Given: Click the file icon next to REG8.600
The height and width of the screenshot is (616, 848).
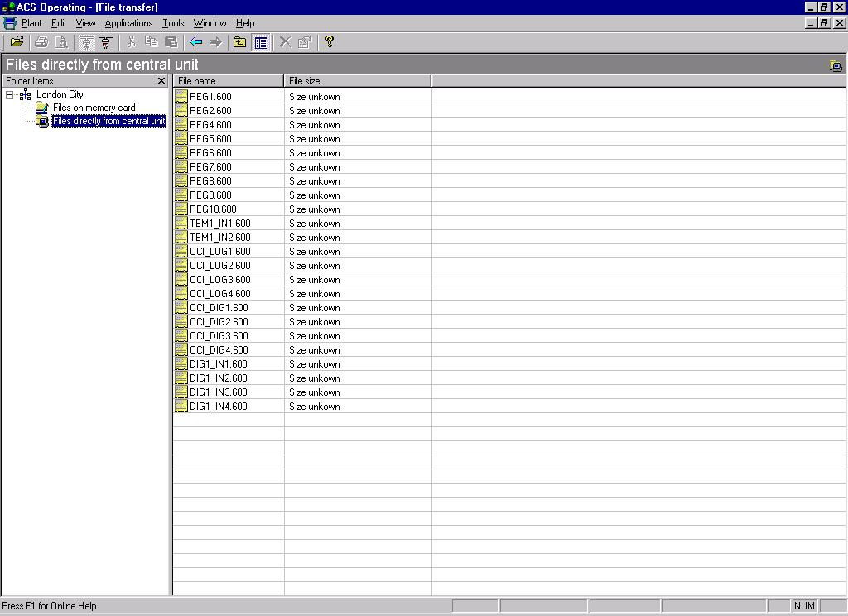Looking at the screenshot, I should (x=181, y=181).
